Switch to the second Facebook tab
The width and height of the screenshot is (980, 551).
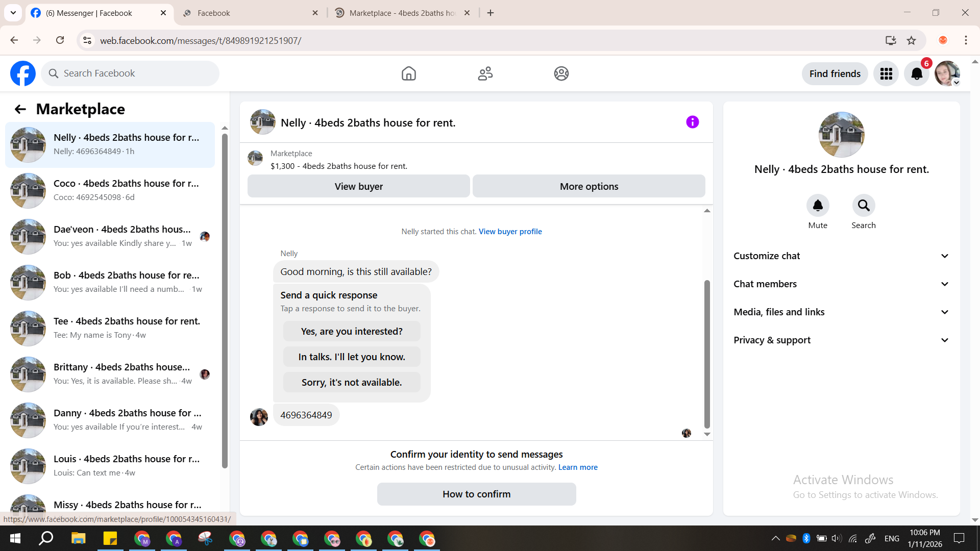(250, 13)
